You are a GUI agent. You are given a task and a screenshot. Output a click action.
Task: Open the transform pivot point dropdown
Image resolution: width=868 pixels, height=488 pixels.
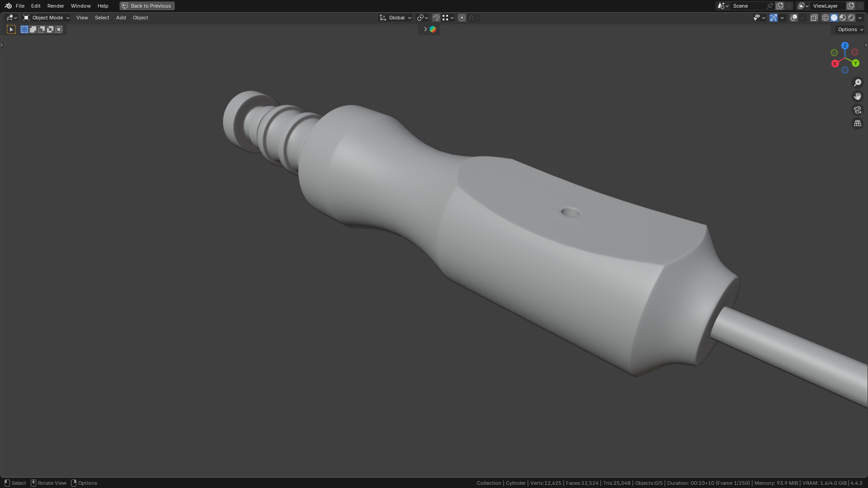pyautogui.click(x=422, y=18)
